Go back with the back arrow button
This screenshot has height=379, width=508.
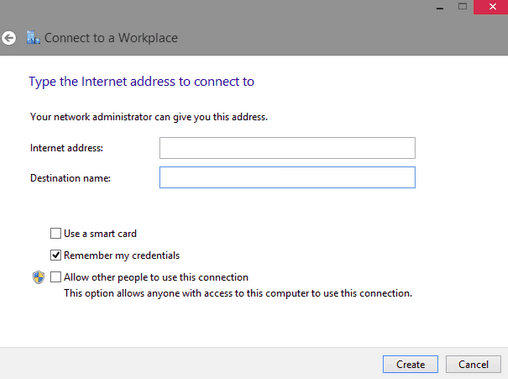(9, 38)
